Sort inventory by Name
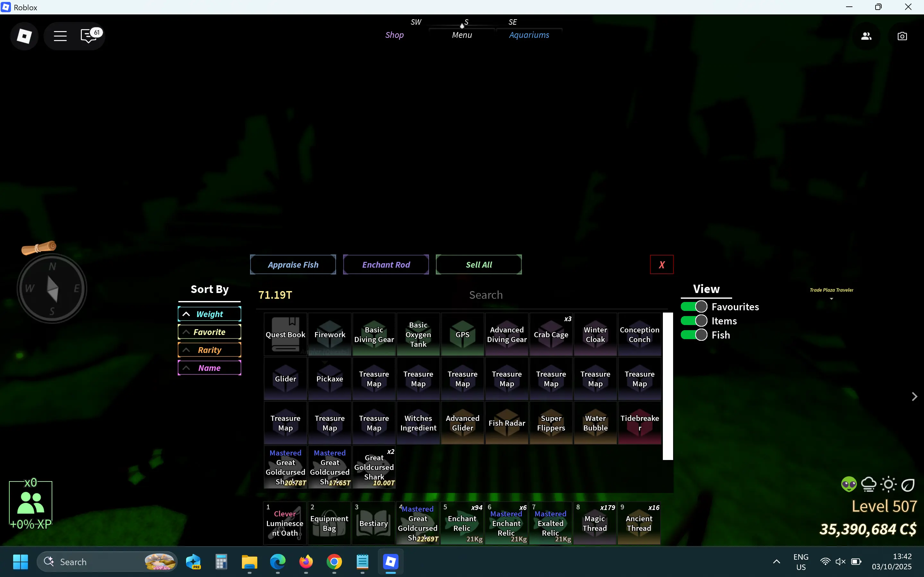The image size is (924, 577). 209,368
